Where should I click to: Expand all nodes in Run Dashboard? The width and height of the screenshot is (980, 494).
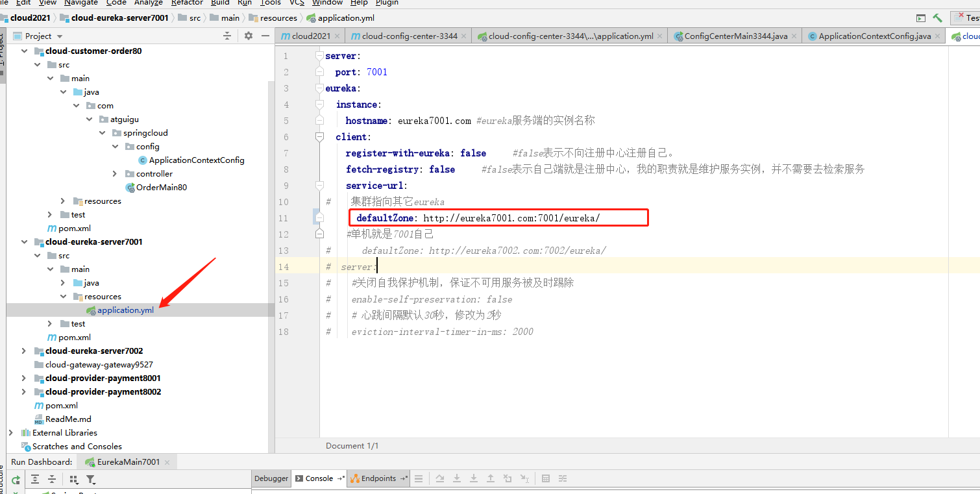[35, 480]
